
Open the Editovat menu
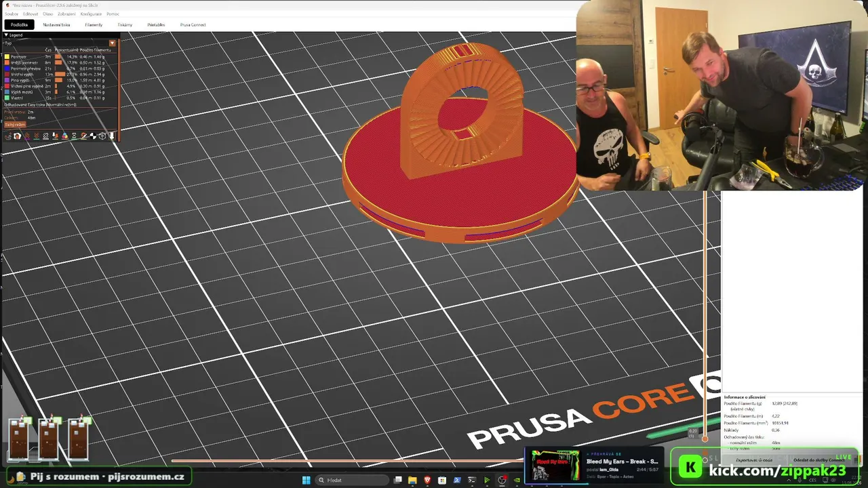tap(31, 14)
